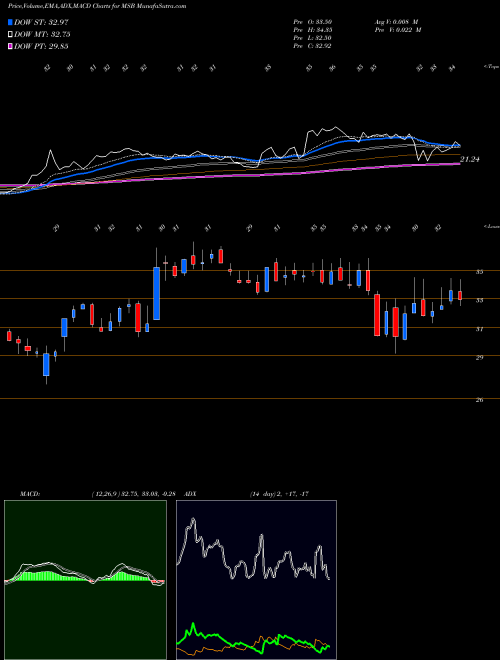
Task: Click the 'Pre H: 34.35' value
Action: pyautogui.click(x=313, y=30)
